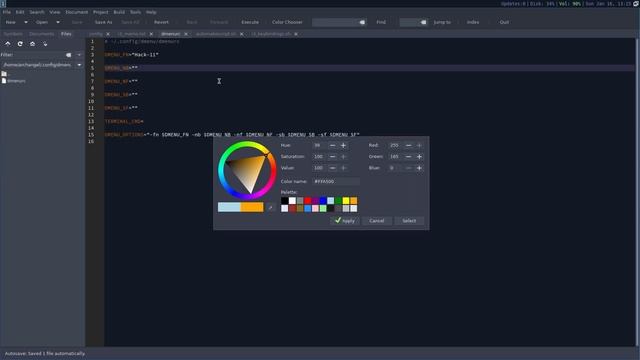The width and height of the screenshot is (640, 360).
Task: Click the toolbar search text field
Action: [336, 22]
